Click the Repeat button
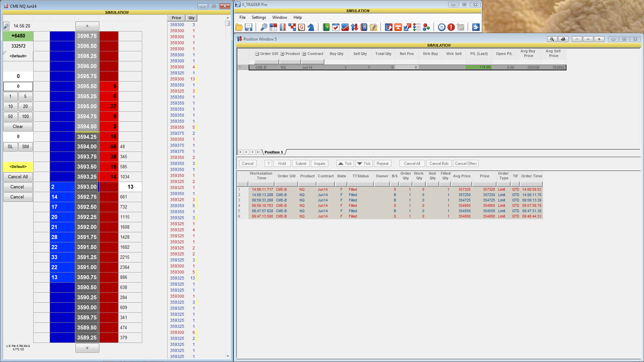 [383, 164]
